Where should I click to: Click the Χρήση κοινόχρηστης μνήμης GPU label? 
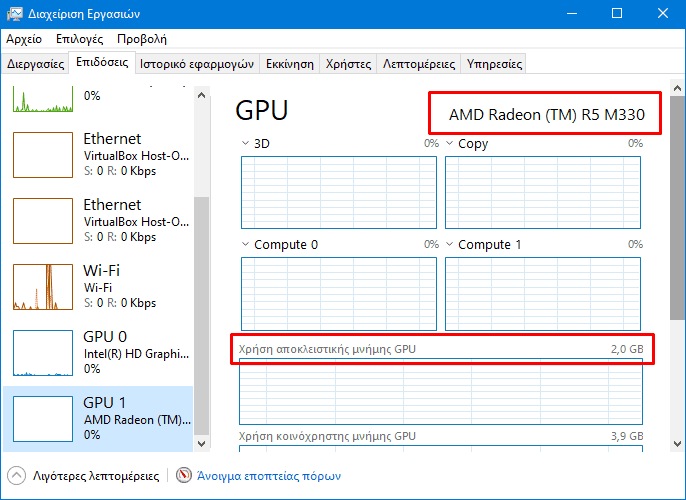[327, 436]
